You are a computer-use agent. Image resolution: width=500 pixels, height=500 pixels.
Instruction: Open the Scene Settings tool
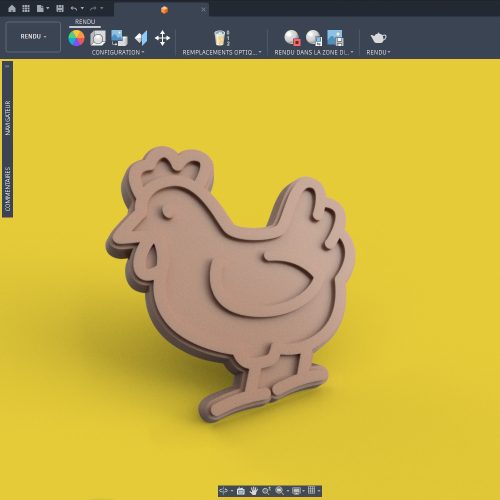tap(98, 38)
